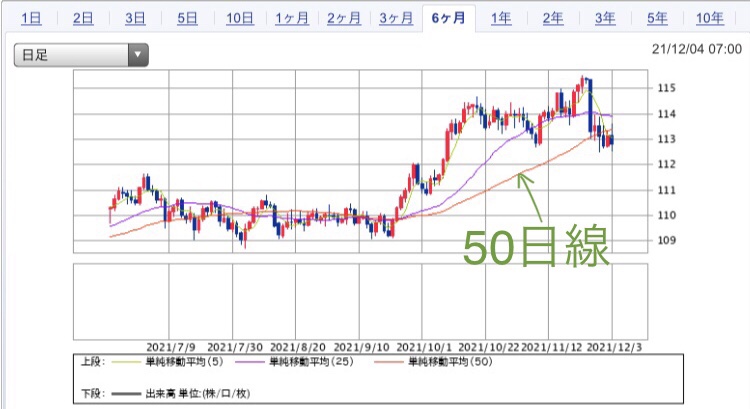Switch to the 1ヶ月 tab
This screenshot has width=750, height=409.
(x=292, y=19)
